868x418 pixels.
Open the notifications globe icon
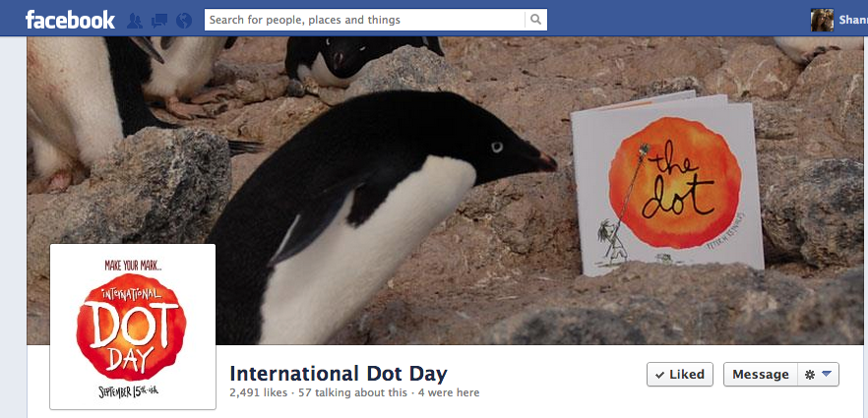click(184, 21)
